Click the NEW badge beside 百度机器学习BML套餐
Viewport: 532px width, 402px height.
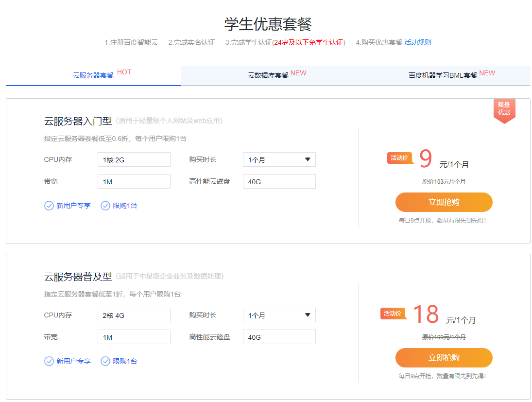click(x=487, y=73)
